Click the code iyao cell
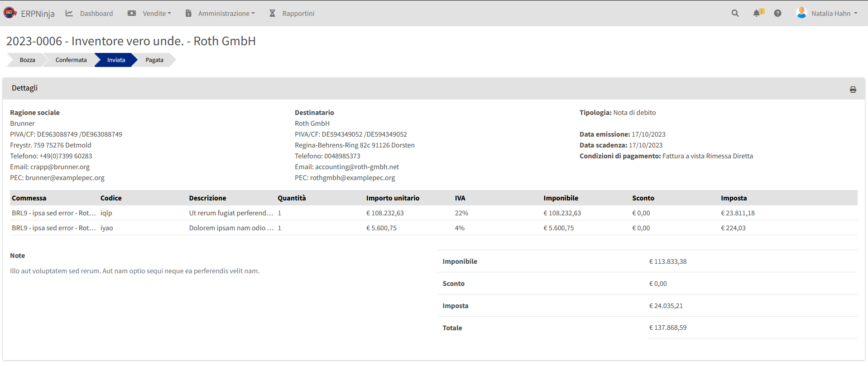 (x=107, y=228)
